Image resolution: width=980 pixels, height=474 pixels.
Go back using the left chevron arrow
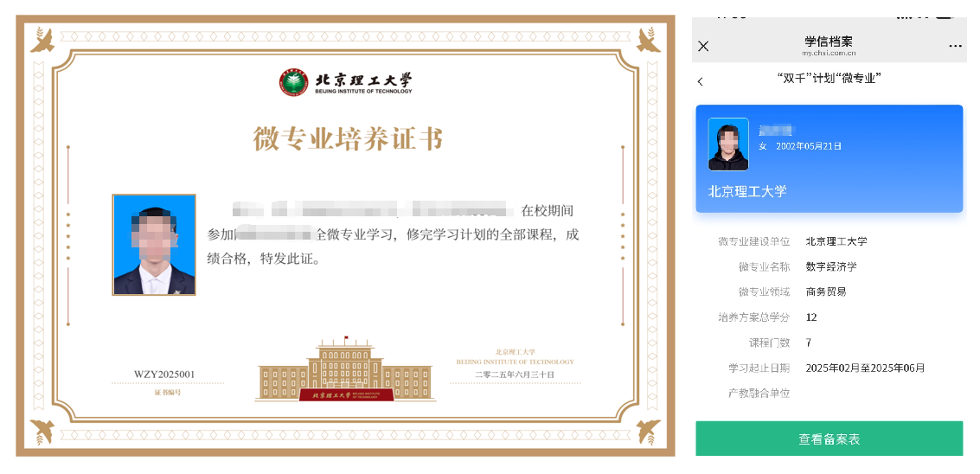point(701,81)
